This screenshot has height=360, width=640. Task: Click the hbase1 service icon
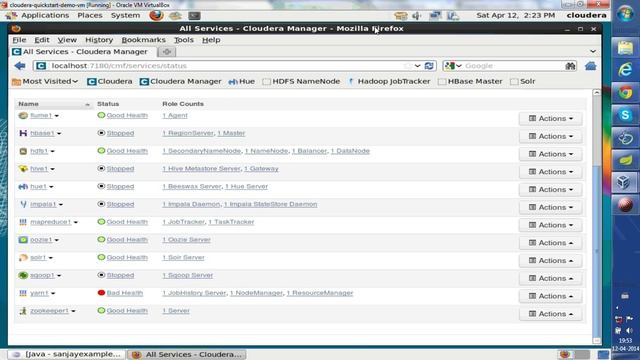23,133
